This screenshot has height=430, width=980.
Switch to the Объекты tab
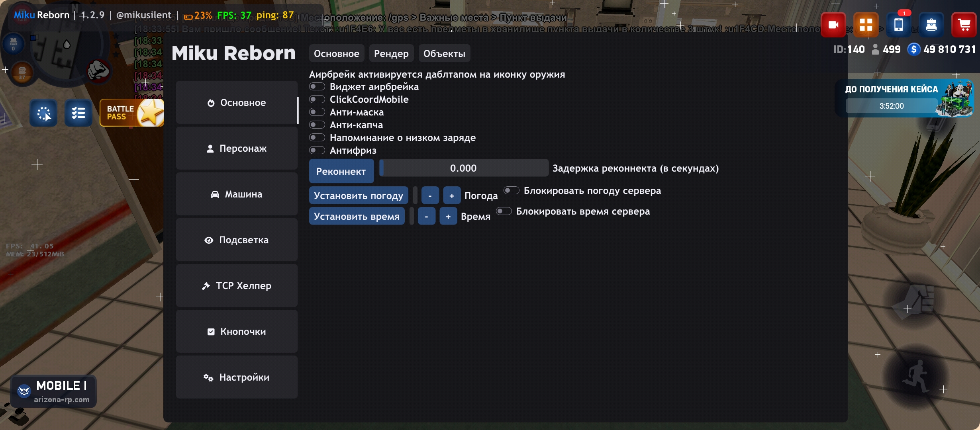pos(444,53)
